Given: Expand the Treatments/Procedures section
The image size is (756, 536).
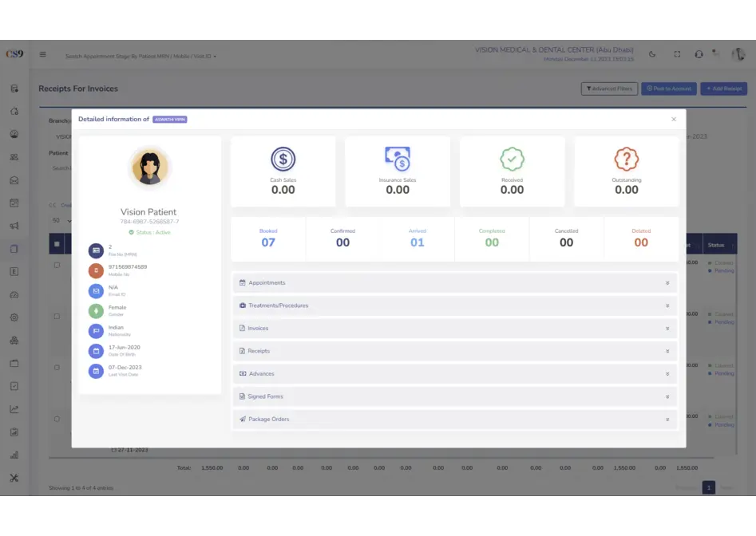Looking at the screenshot, I should click(x=454, y=305).
